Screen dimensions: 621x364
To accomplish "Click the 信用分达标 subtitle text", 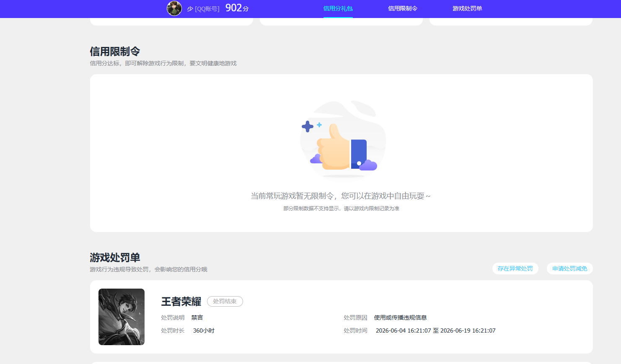I will (x=163, y=63).
